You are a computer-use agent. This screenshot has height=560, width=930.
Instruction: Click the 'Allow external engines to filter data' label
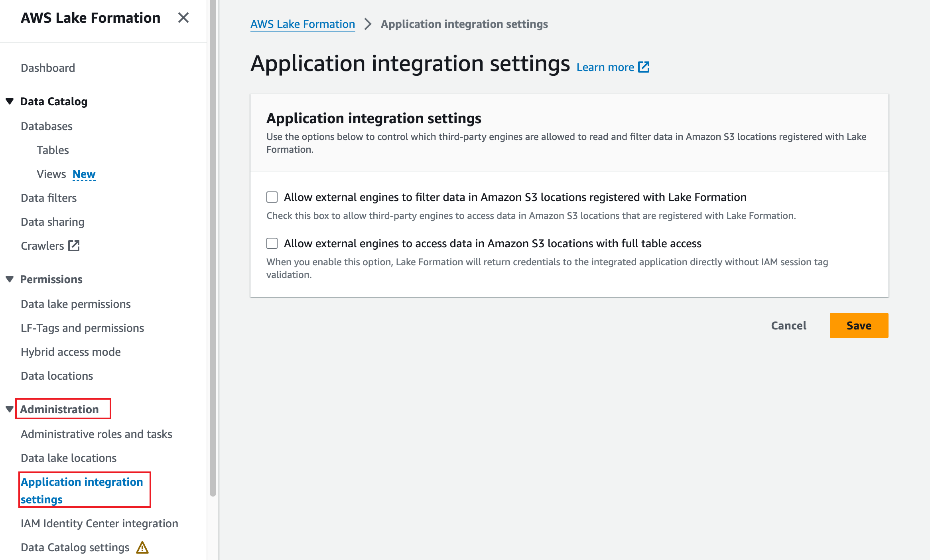pyautogui.click(x=515, y=197)
